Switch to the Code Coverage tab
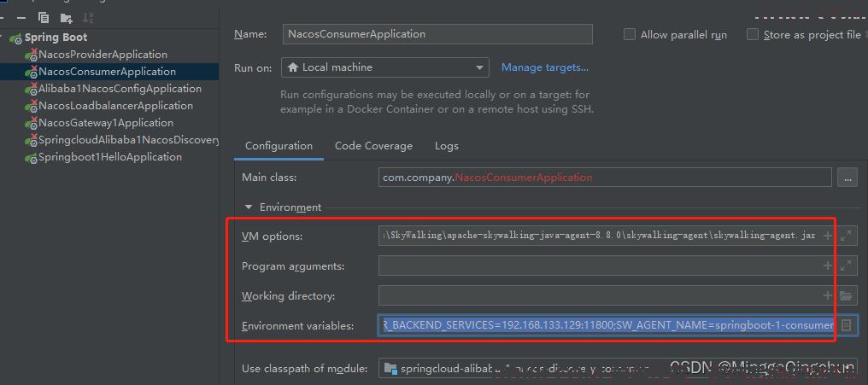 pyautogui.click(x=373, y=146)
